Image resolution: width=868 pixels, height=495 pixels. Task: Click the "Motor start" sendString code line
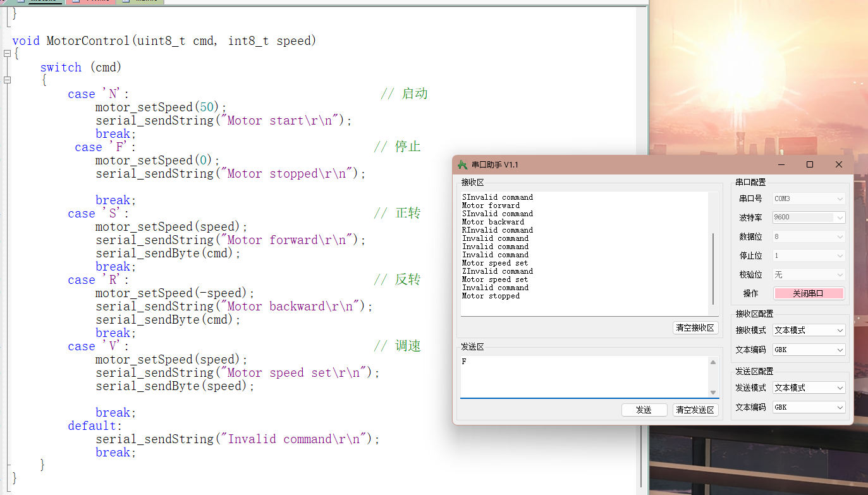(224, 121)
